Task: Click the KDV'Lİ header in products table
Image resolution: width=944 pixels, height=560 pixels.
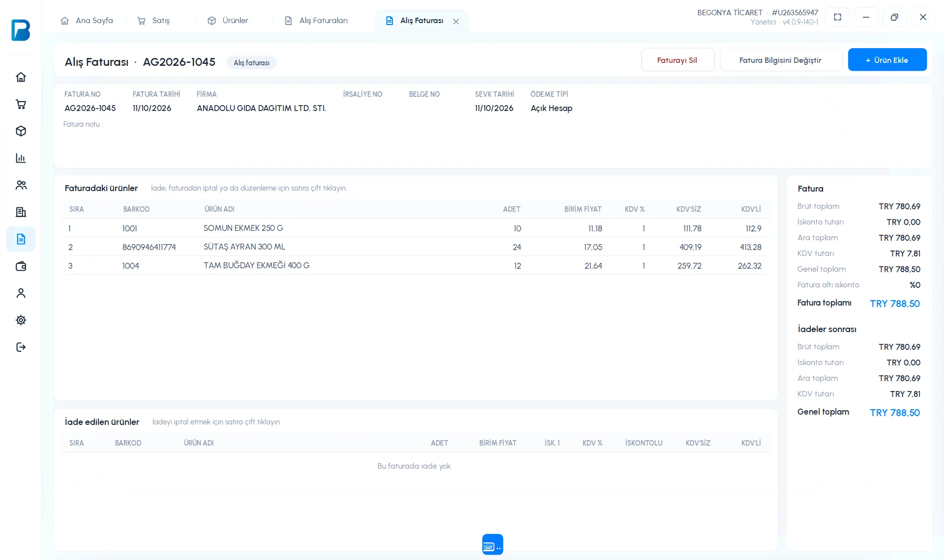Action: pyautogui.click(x=751, y=209)
